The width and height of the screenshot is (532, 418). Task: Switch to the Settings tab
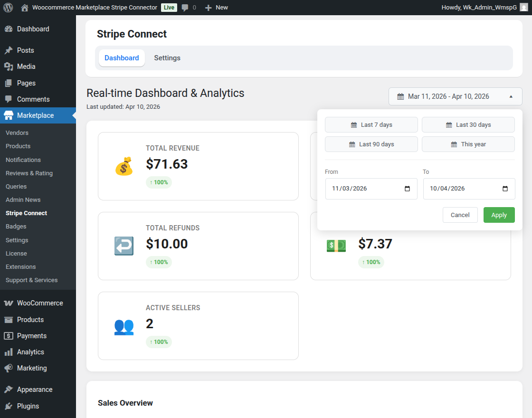click(167, 58)
